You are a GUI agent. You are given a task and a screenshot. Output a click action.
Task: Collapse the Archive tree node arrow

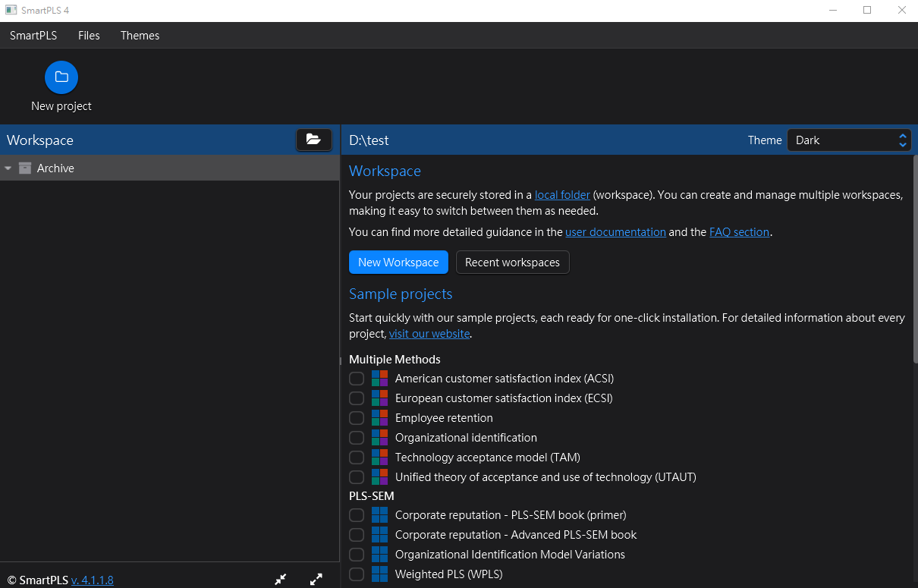[x=8, y=168]
